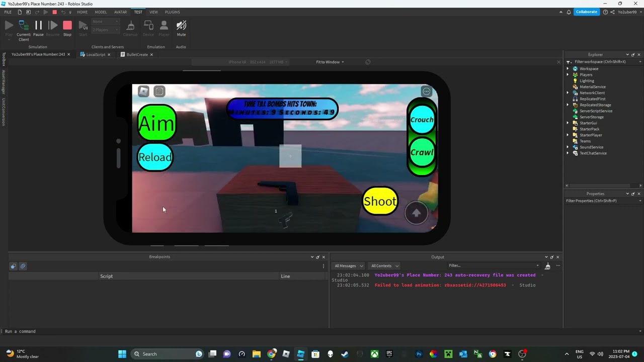Switch to the AVATAR ribbon tab
Screen dimensions: 644x362
click(x=120, y=12)
